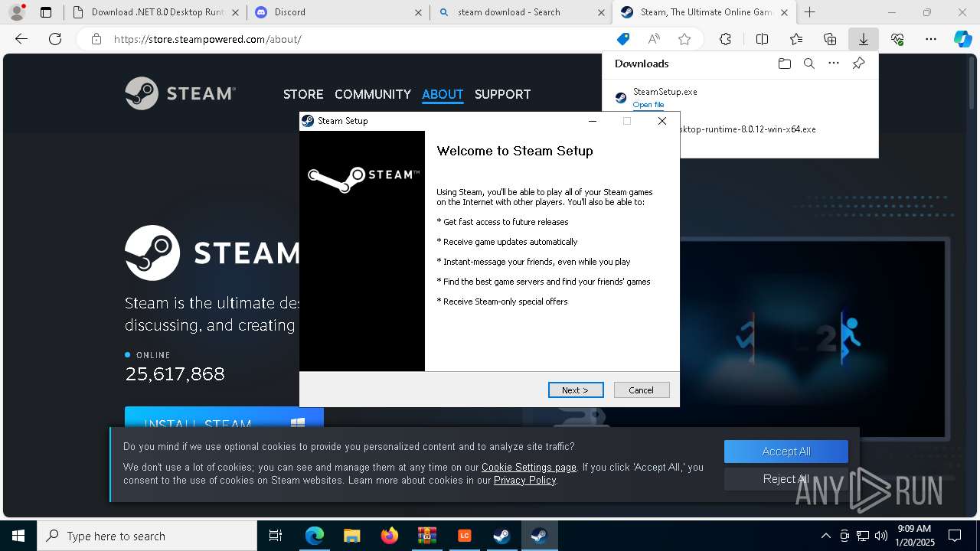The height and width of the screenshot is (551, 980).
Task: Open browser profile icon
Action: (17, 12)
